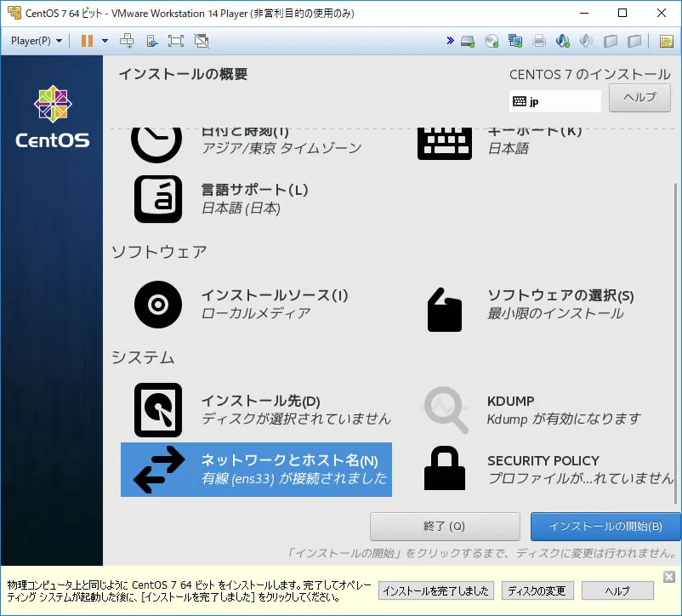Screen dimensions: 682x616
Task: Click the CentOS logo in sidebar
Action: 53,117
